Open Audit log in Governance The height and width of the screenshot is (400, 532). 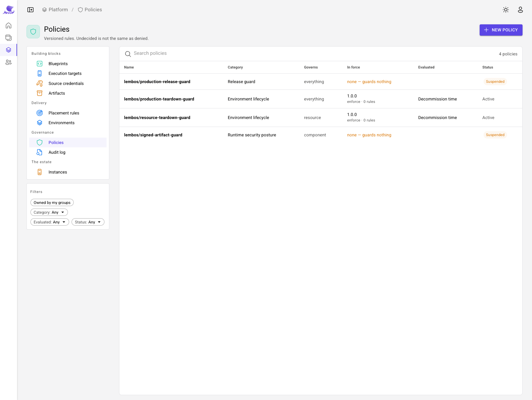click(x=68, y=152)
